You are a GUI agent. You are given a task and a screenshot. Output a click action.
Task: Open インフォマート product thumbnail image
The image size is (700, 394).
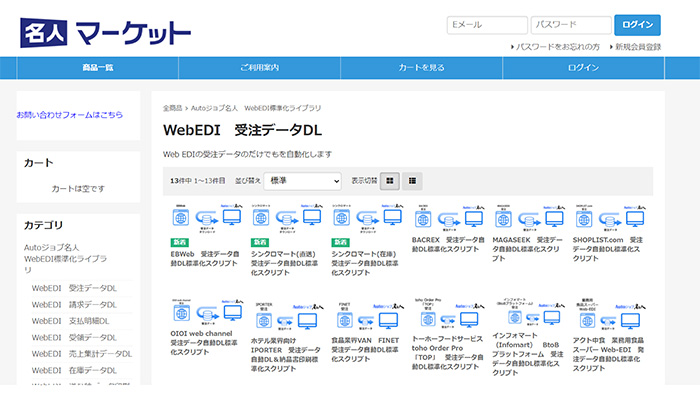[529, 312]
